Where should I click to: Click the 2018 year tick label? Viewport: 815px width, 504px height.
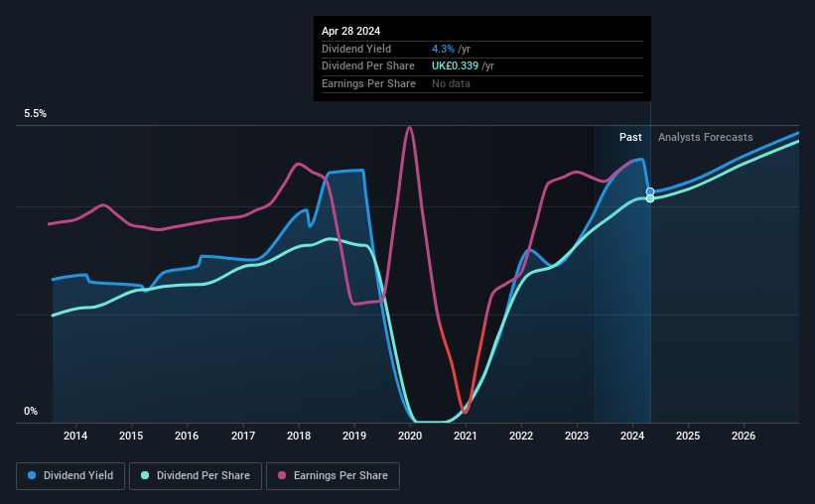[x=299, y=436]
